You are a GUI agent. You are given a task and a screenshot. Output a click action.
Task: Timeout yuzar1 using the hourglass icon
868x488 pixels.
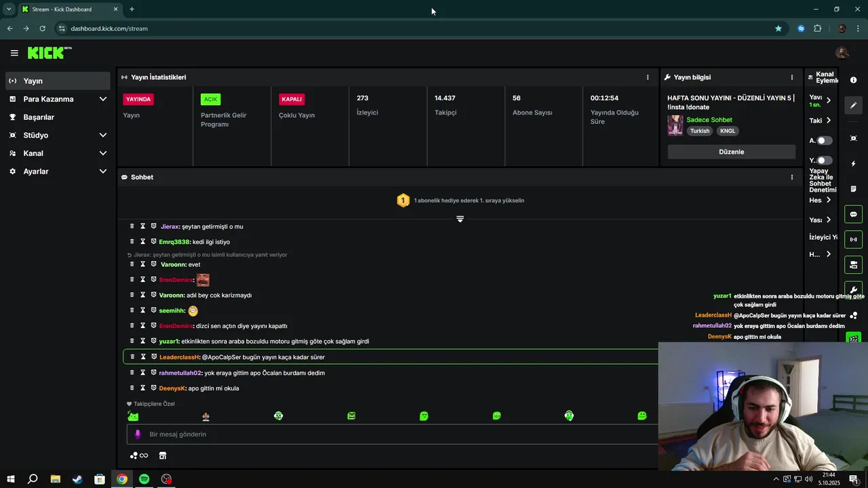(143, 342)
